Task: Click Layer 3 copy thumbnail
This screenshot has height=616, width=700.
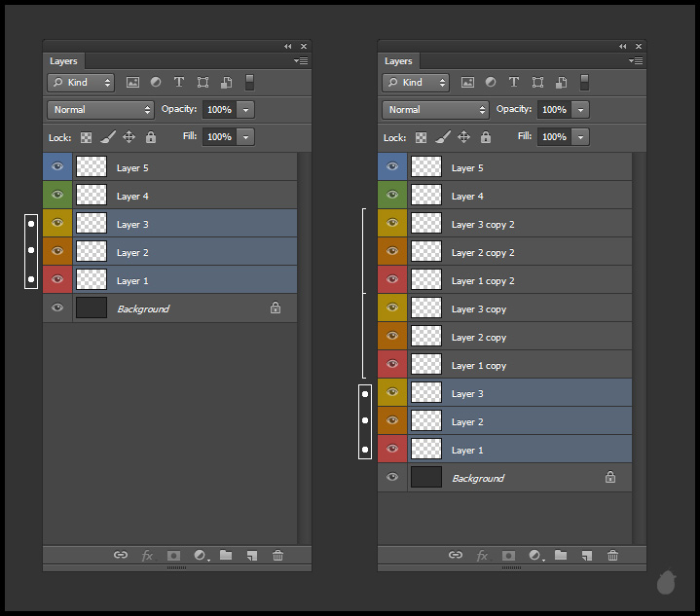Action: click(x=426, y=308)
